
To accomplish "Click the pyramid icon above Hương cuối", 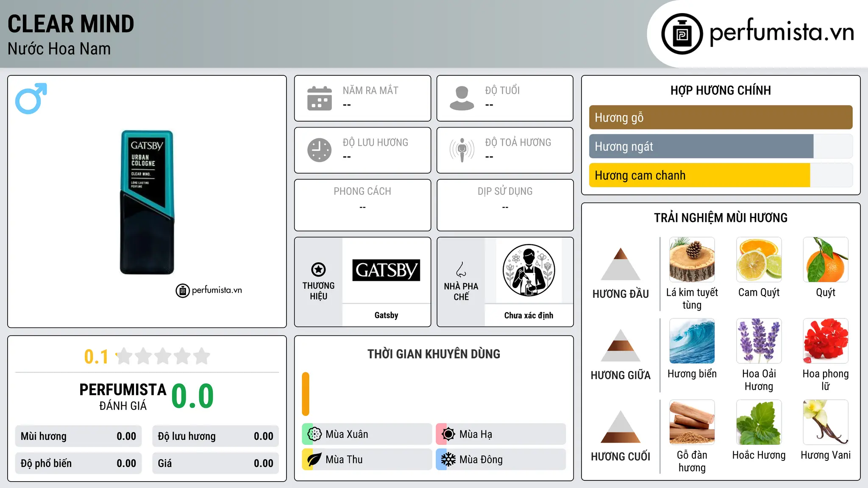I will [x=620, y=426].
